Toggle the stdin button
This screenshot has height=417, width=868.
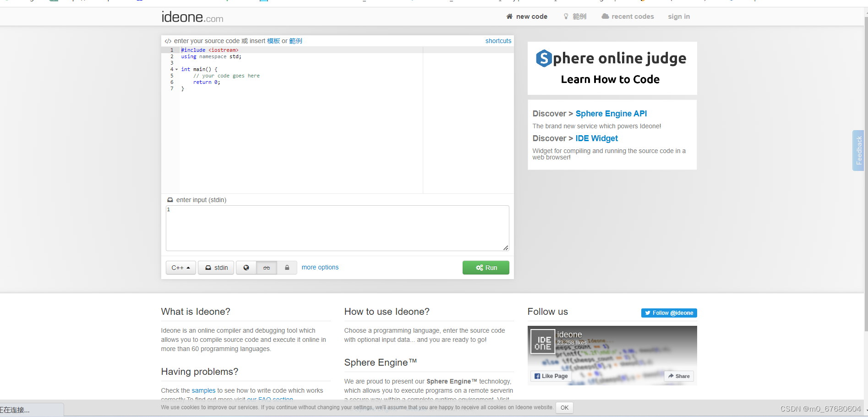point(216,268)
